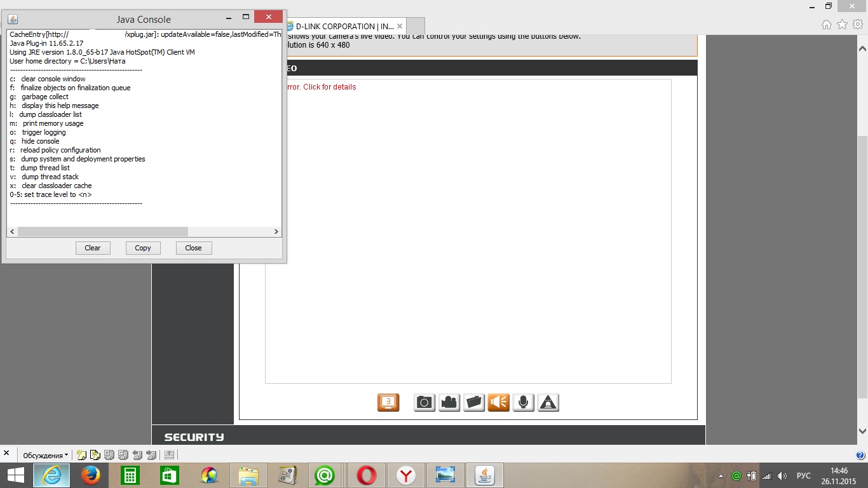Click the camera snapshot icon
The image size is (868, 488).
424,402
